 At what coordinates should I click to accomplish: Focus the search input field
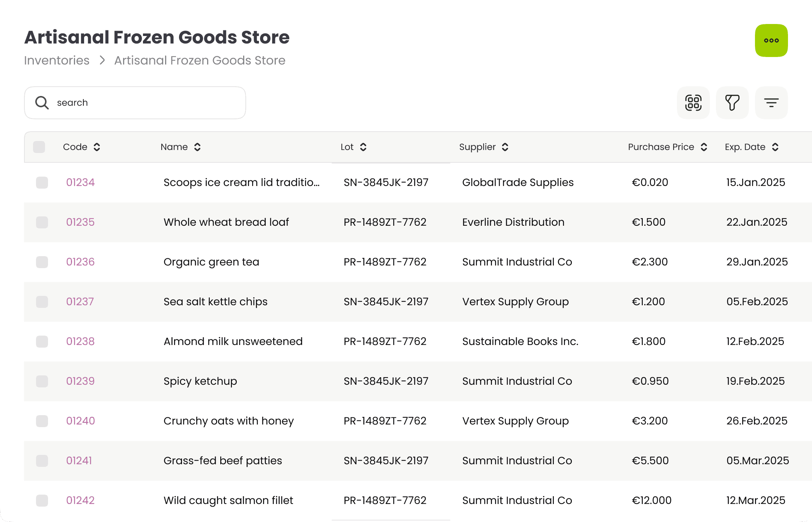pos(135,103)
